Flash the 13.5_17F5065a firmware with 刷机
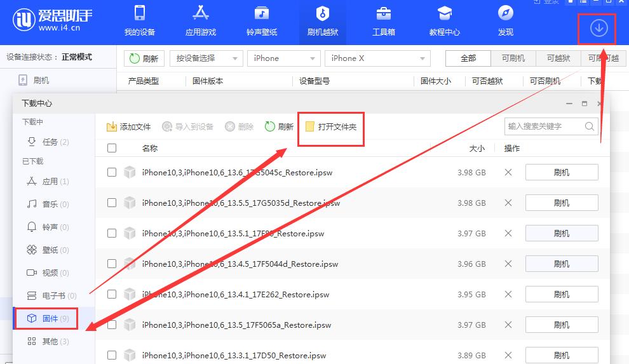Image resolution: width=629 pixels, height=364 pixels. (562, 325)
